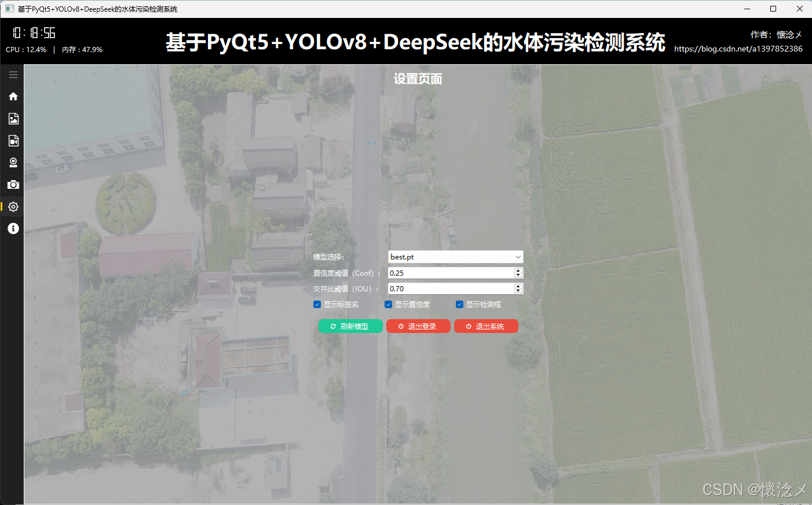The image size is (812, 505).
Task: Toggle the 显示检测框 checkbox
Action: 459,305
